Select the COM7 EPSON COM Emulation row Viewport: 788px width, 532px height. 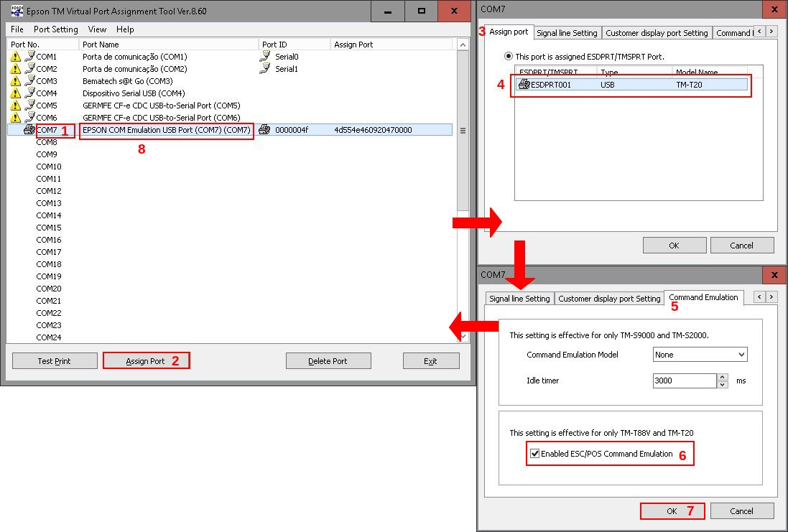tap(230, 130)
